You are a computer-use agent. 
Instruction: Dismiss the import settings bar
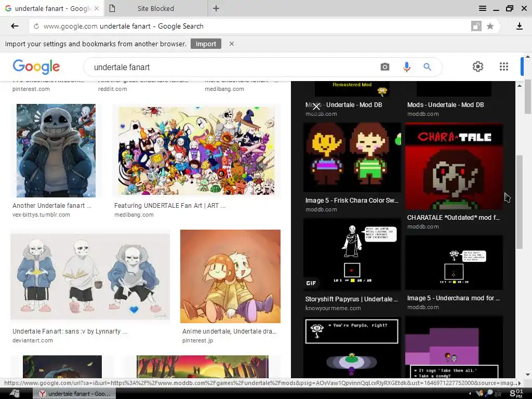click(x=231, y=44)
